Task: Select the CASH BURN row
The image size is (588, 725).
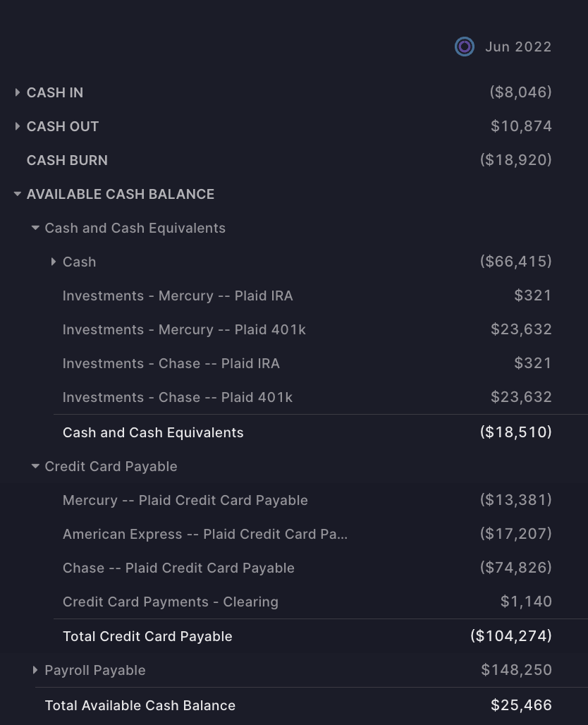Action: 294,160
